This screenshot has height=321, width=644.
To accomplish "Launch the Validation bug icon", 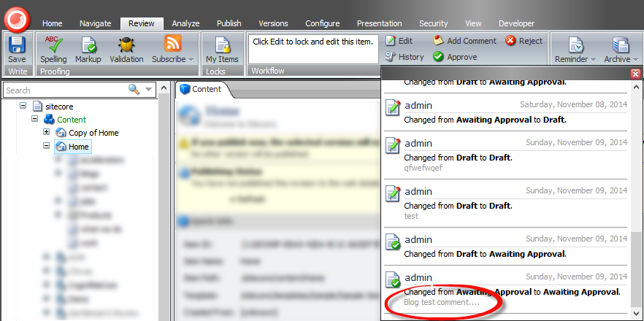I will pyautogui.click(x=126, y=48).
